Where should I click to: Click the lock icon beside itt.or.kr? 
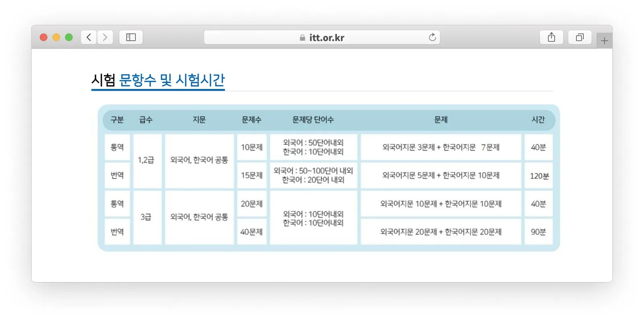tap(302, 38)
